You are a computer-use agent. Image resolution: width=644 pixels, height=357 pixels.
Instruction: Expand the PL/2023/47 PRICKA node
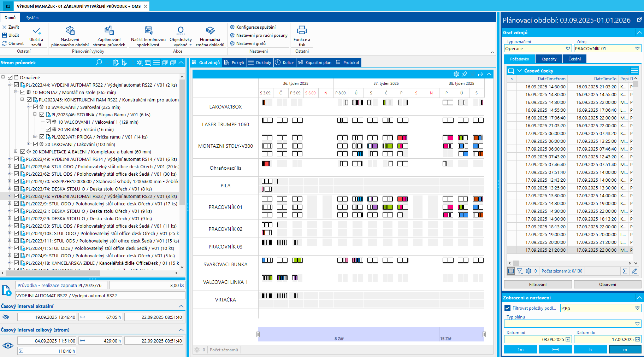(35, 136)
